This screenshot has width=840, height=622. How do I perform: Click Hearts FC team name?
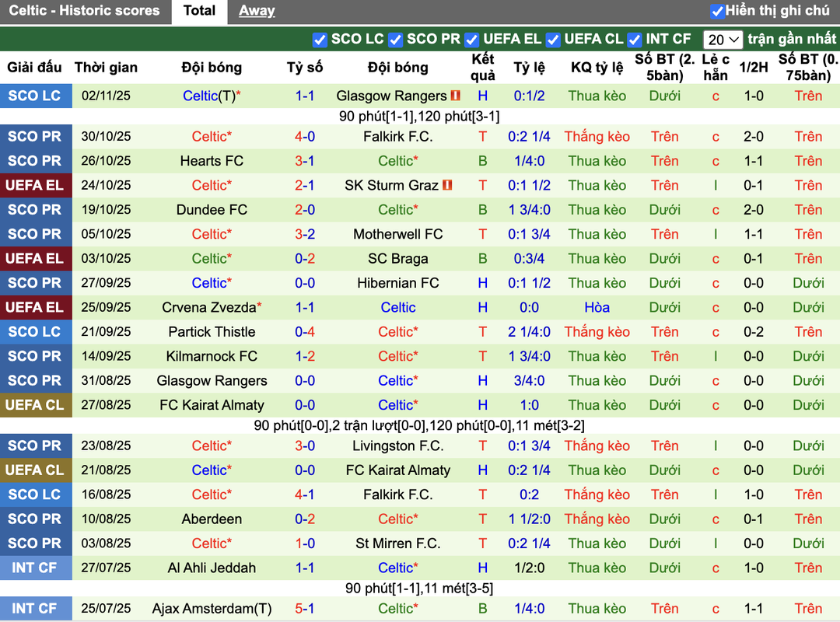tap(212, 161)
